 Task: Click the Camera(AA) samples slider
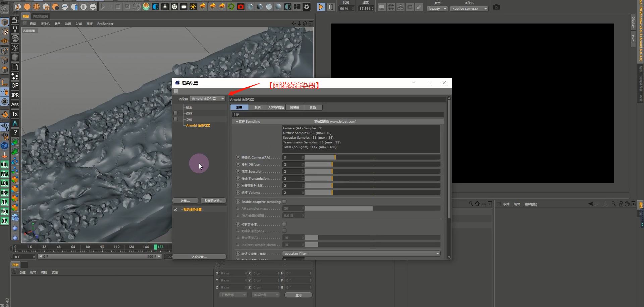tap(372, 157)
